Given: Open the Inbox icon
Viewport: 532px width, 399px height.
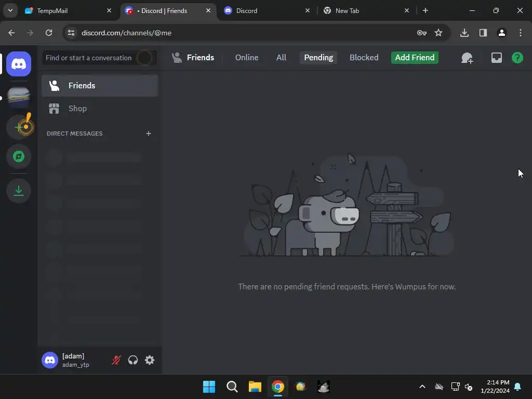Looking at the screenshot, I should 496,58.
